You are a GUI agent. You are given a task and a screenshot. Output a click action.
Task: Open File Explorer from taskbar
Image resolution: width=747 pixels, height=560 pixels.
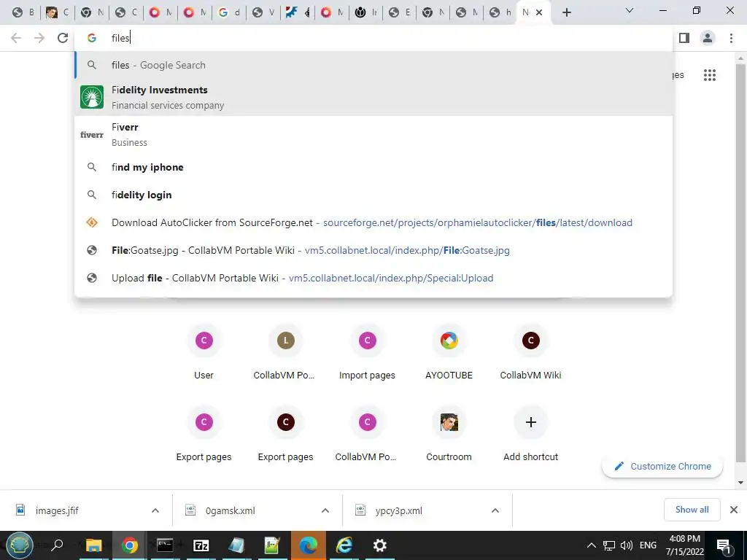(x=93, y=545)
